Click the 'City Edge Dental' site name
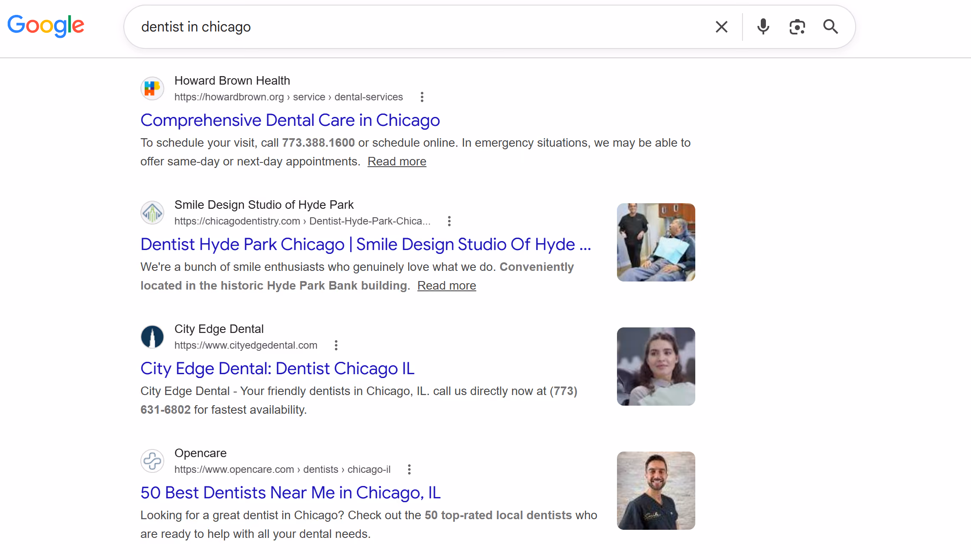971x560 pixels. [219, 329]
